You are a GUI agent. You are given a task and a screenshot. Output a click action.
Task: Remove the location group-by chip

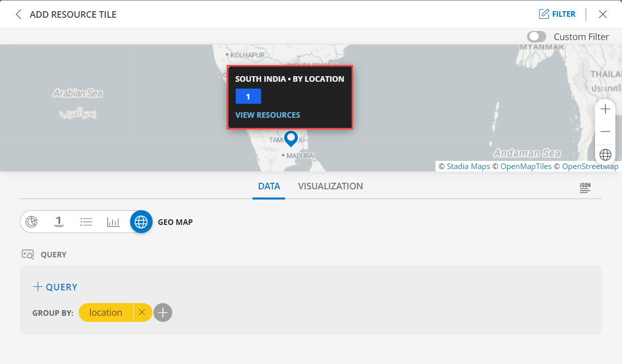point(142,312)
